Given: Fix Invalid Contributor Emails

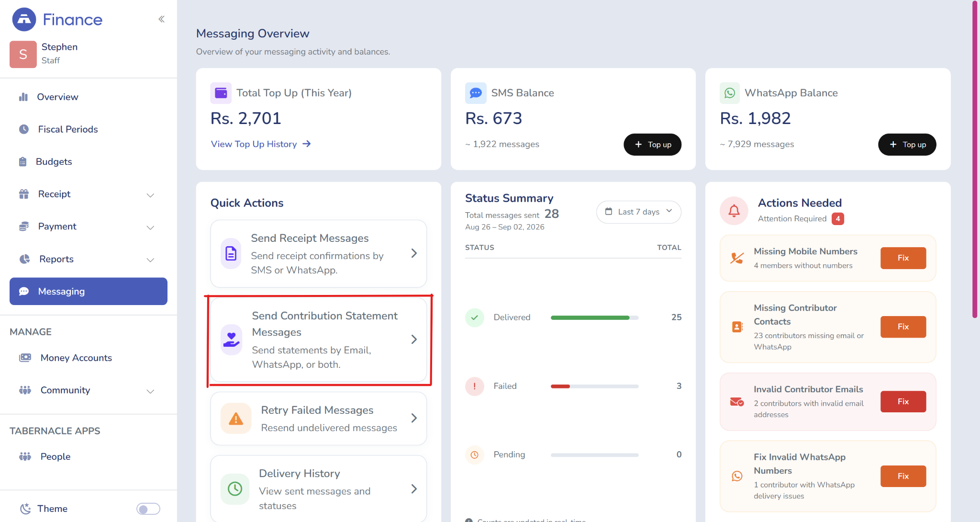Looking at the screenshot, I should point(903,402).
